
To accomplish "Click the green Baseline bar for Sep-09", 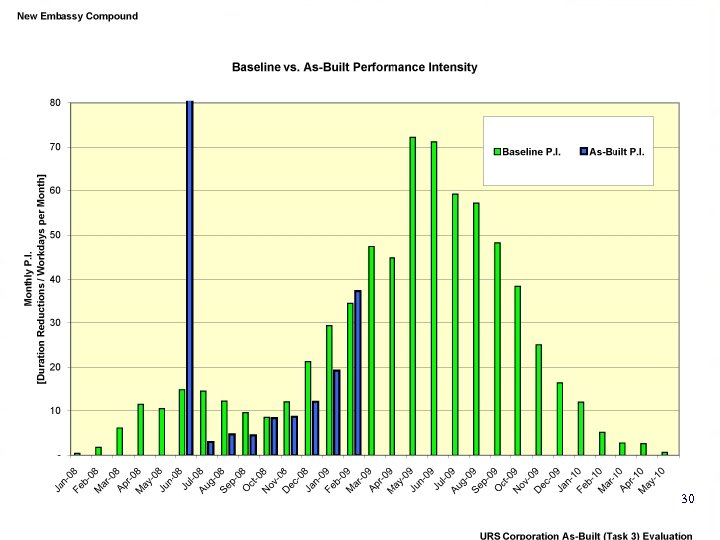I will tap(497, 349).
